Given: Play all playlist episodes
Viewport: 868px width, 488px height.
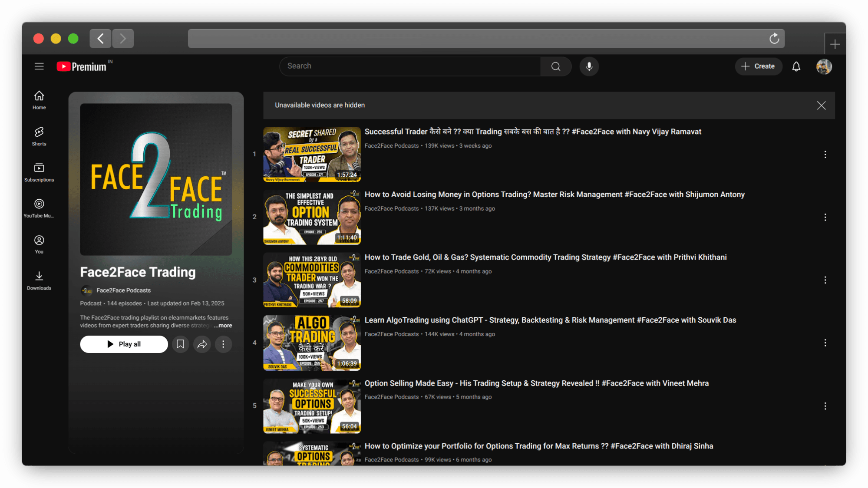Looking at the screenshot, I should [124, 344].
